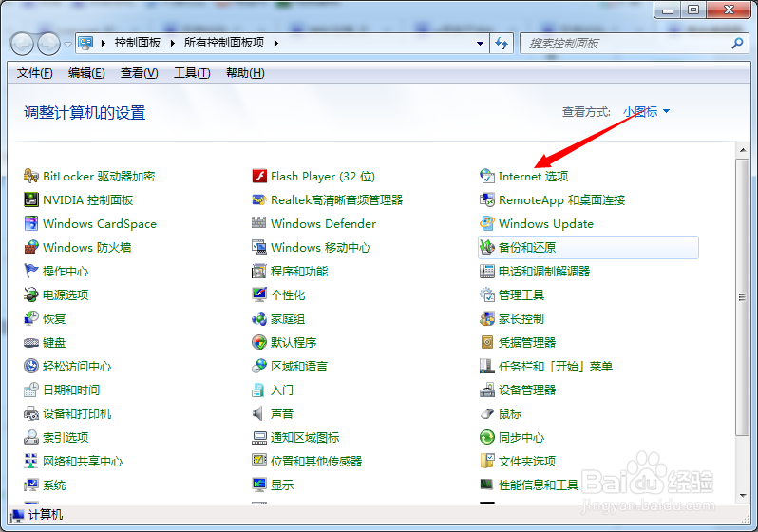Viewport: 758px width, 532px height.
Task: Click the scrollbar down arrow
Action: click(x=742, y=495)
